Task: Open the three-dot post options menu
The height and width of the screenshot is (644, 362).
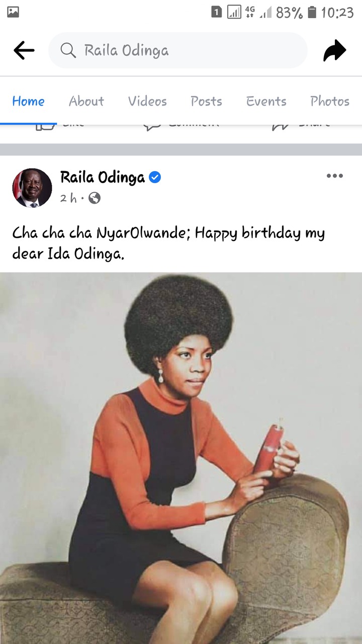Action: point(334,176)
